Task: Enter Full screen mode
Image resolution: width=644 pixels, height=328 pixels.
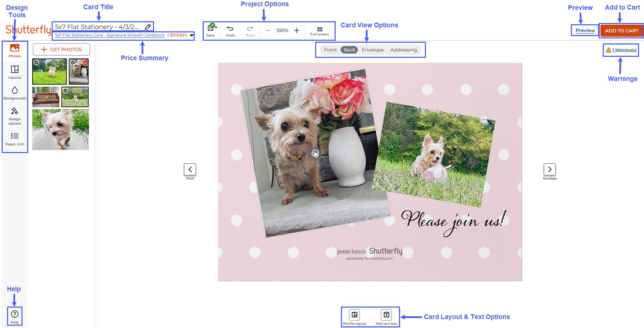Action: pyautogui.click(x=319, y=31)
